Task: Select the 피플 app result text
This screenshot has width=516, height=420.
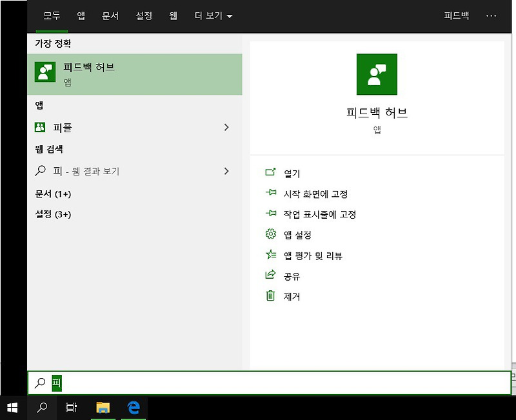Action: point(63,128)
